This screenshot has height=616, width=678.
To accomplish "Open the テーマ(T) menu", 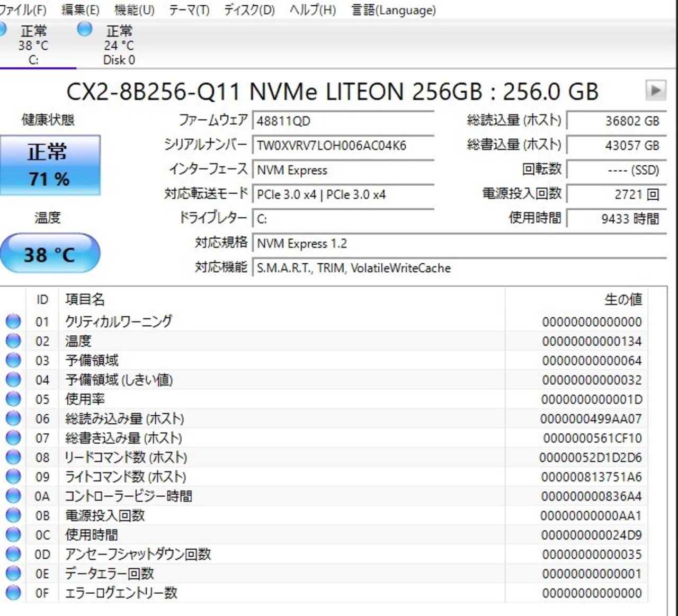I will [189, 10].
